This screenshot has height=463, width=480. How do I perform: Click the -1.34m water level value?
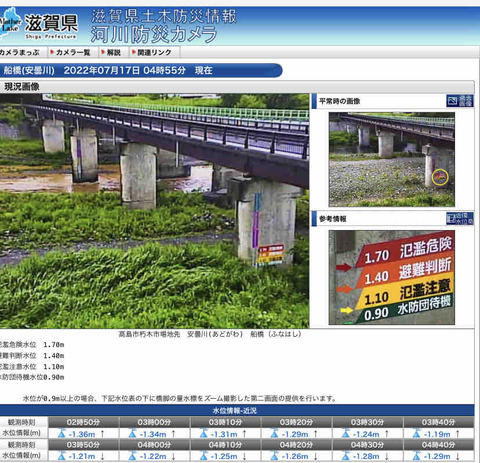pyautogui.click(x=153, y=434)
